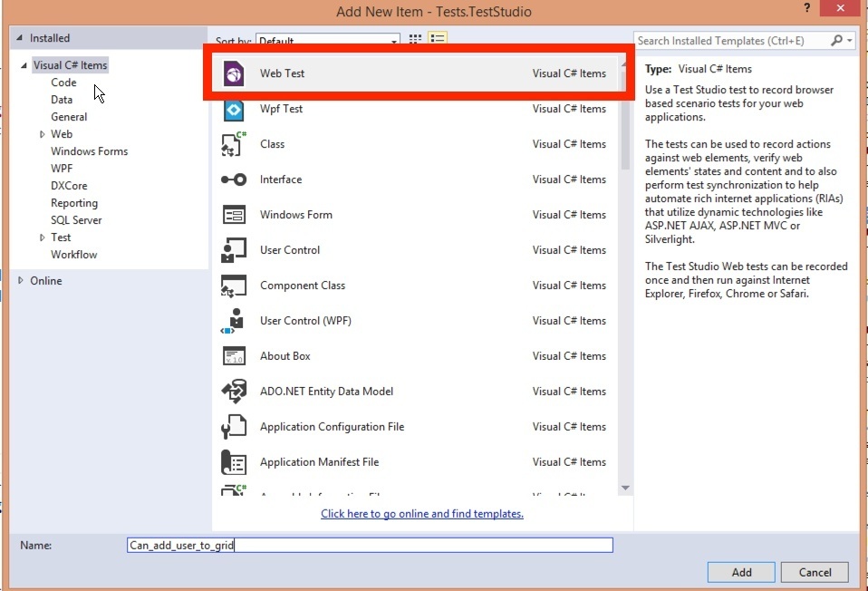Click the Component Class template icon
The image size is (868, 591).
tap(234, 286)
